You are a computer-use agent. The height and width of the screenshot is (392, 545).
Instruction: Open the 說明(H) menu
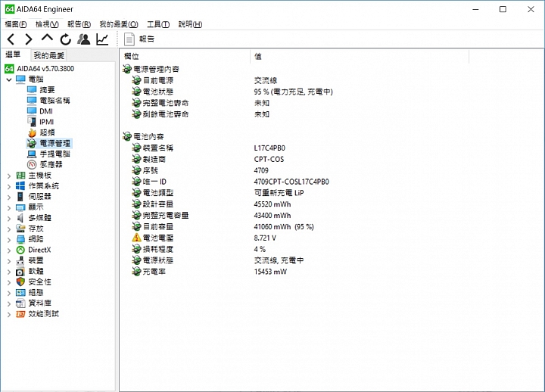coord(190,24)
